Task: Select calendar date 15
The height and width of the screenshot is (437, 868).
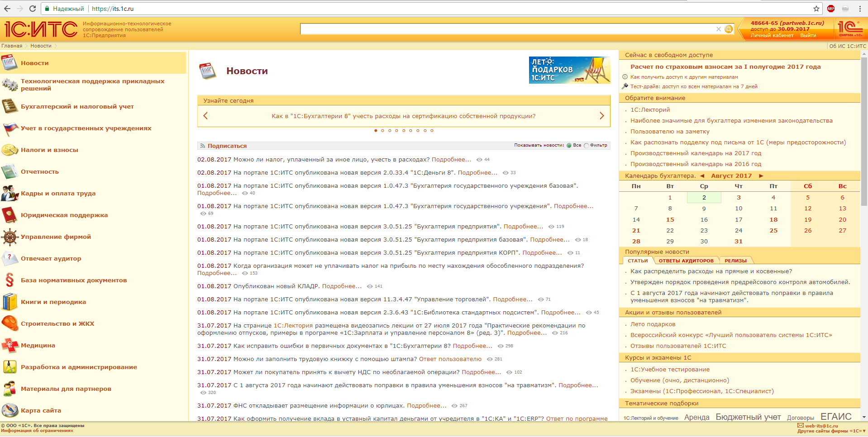Action: point(670,220)
